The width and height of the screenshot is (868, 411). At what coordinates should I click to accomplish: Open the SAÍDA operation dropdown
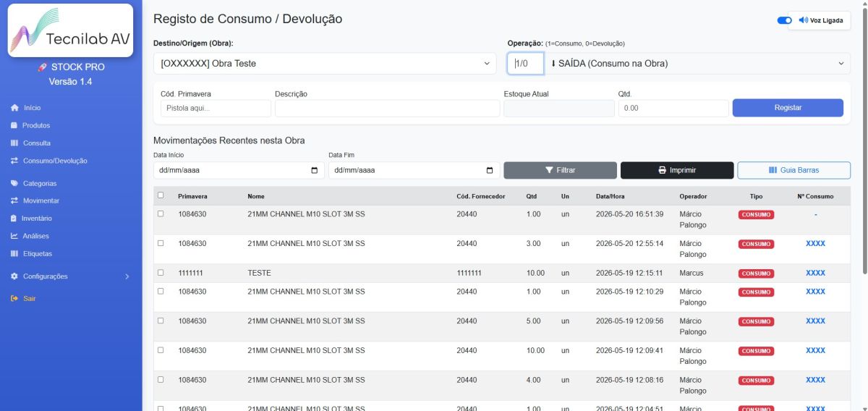(697, 63)
